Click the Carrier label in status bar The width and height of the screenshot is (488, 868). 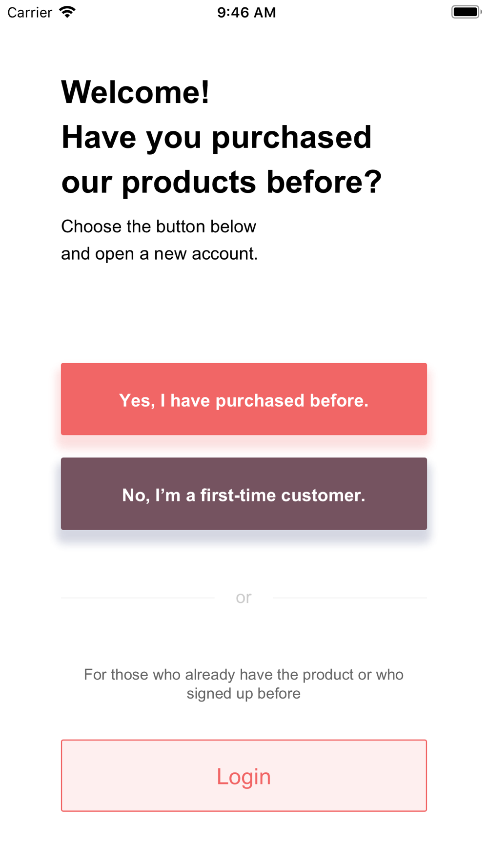[x=30, y=13]
